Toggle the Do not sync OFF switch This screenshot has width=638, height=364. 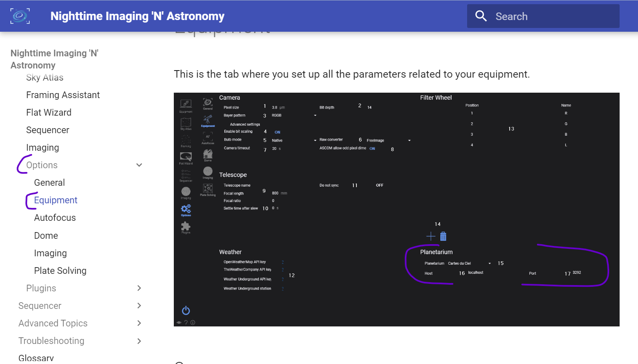[x=379, y=185]
